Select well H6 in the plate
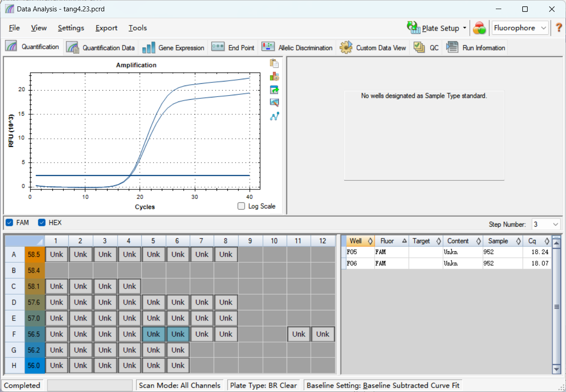 [178, 366]
